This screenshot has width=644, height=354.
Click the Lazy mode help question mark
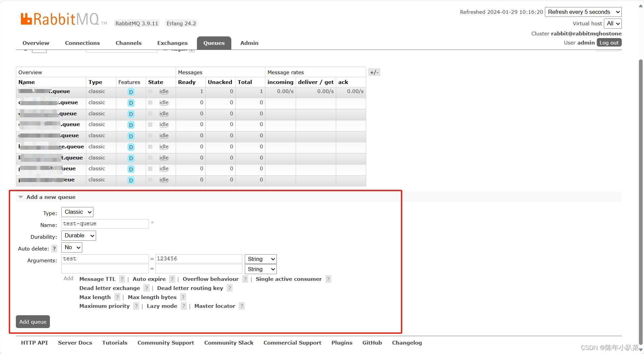pos(184,306)
